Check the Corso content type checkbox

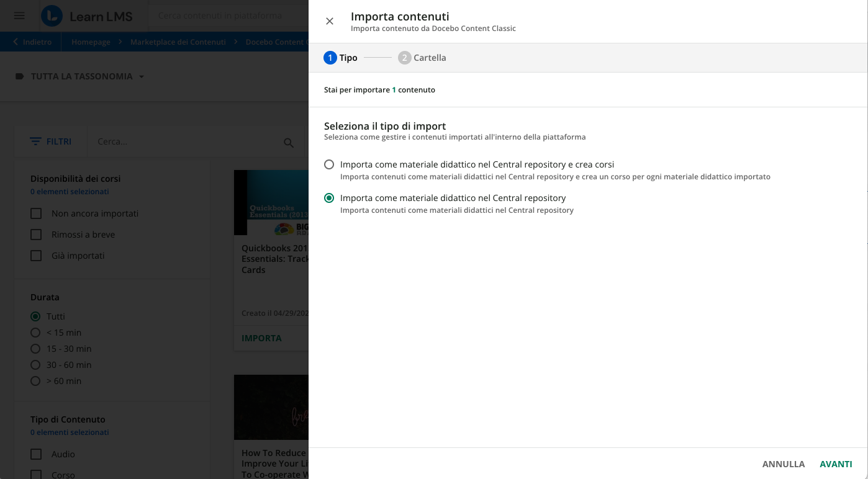pyautogui.click(x=36, y=475)
